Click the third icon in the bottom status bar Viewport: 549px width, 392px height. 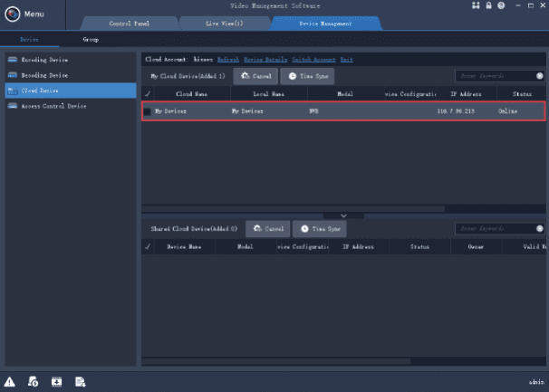(x=56, y=381)
